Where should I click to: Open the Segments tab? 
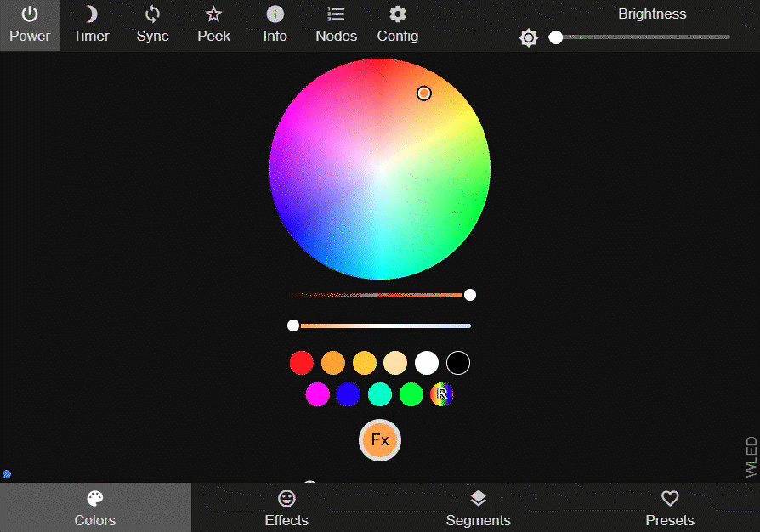[478, 508]
